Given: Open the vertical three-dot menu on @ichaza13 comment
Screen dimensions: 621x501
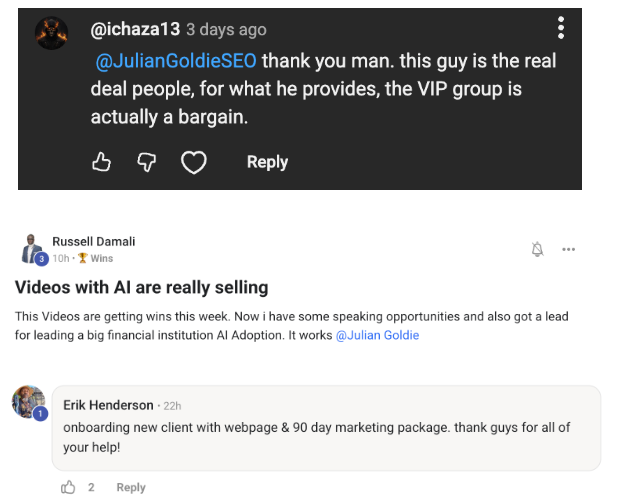Looking at the screenshot, I should click(561, 28).
